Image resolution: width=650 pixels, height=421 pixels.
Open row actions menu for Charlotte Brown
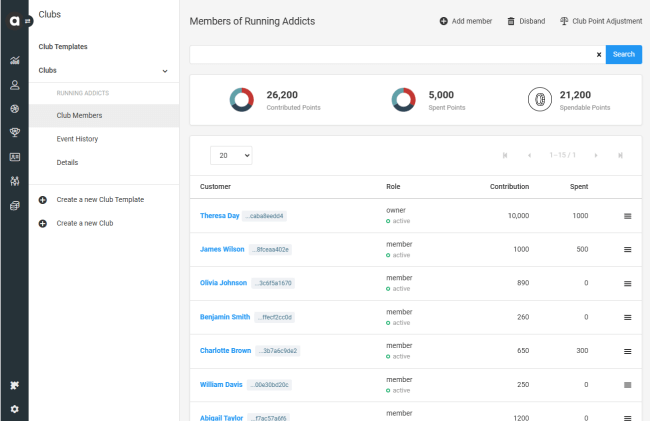coord(627,351)
